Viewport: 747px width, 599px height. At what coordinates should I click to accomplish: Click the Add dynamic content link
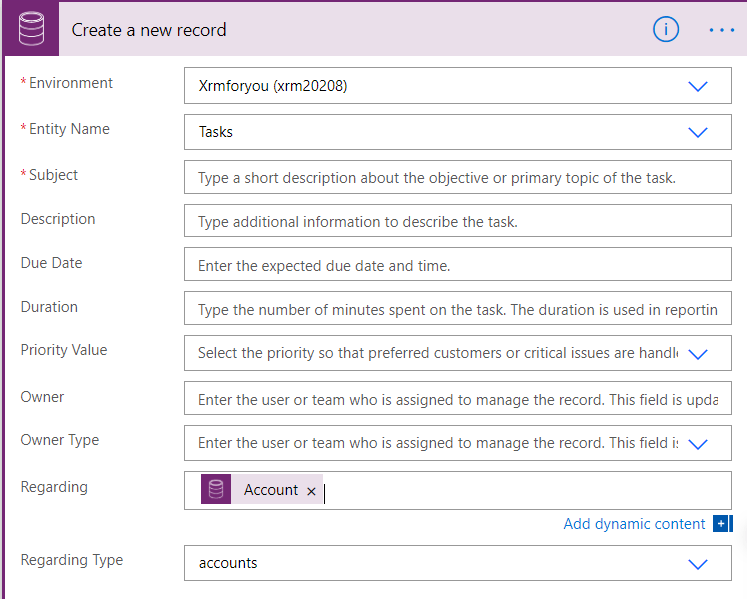634,524
